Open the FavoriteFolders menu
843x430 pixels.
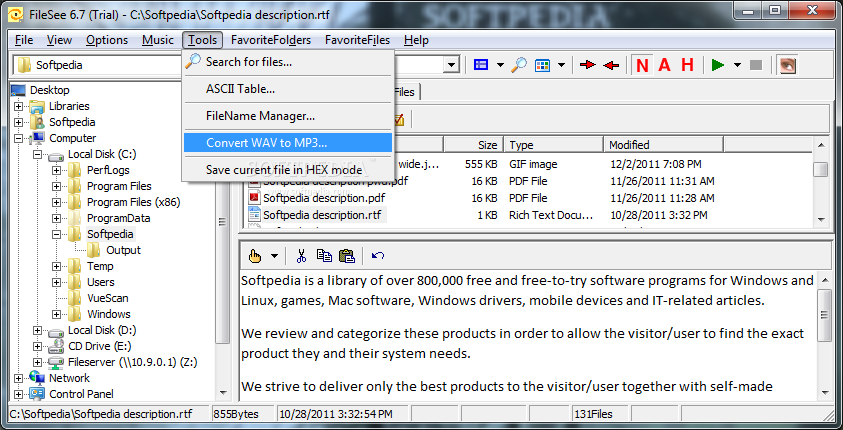(271, 40)
